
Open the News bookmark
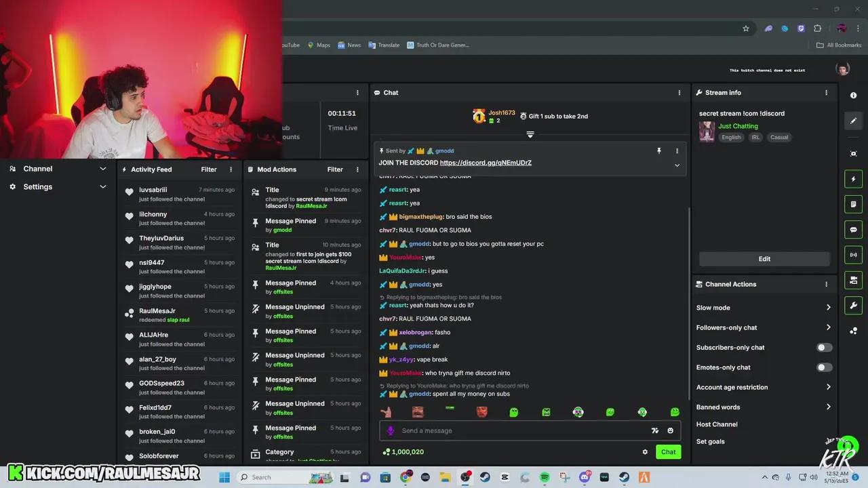pyautogui.click(x=349, y=45)
